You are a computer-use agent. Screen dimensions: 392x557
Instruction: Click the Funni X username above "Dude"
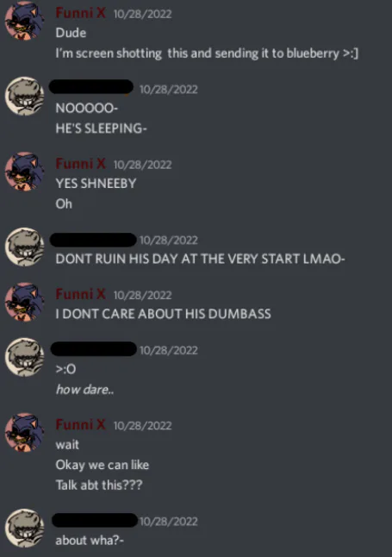tap(81, 13)
